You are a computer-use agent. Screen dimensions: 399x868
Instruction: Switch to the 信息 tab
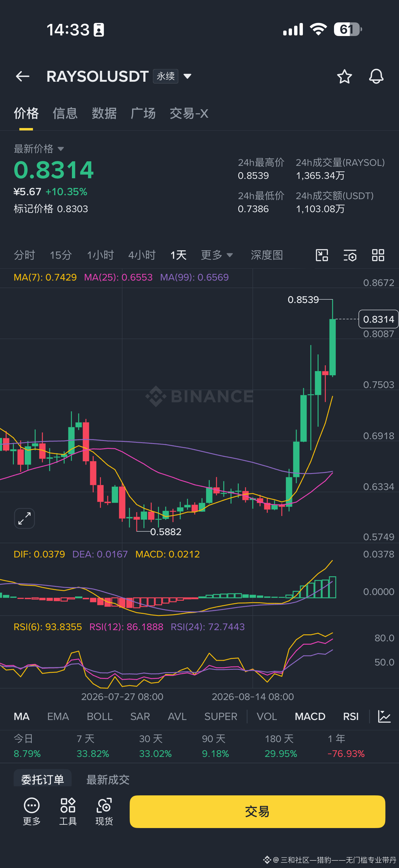[x=65, y=113]
